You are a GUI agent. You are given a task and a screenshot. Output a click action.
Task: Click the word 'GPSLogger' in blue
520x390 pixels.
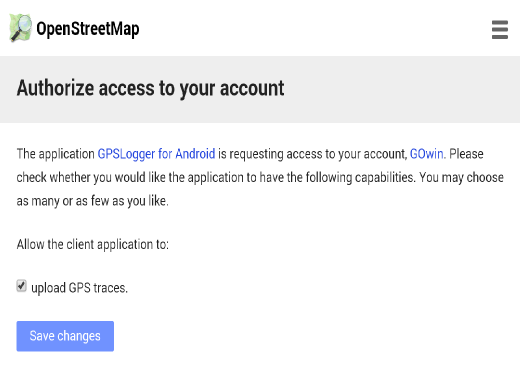pos(126,155)
